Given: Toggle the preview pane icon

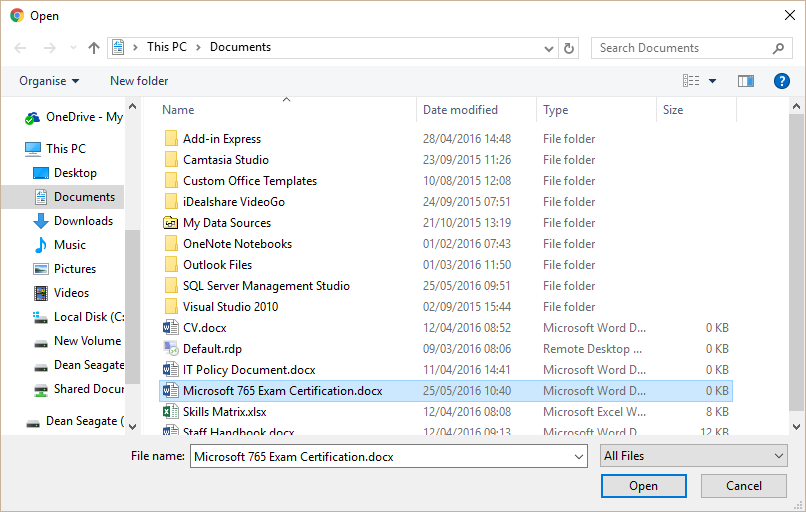Looking at the screenshot, I should 745,81.
